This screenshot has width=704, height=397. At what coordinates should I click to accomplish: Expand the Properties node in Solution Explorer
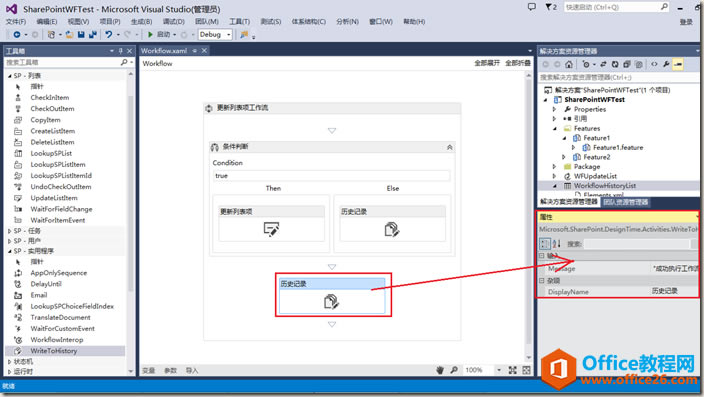tap(554, 109)
